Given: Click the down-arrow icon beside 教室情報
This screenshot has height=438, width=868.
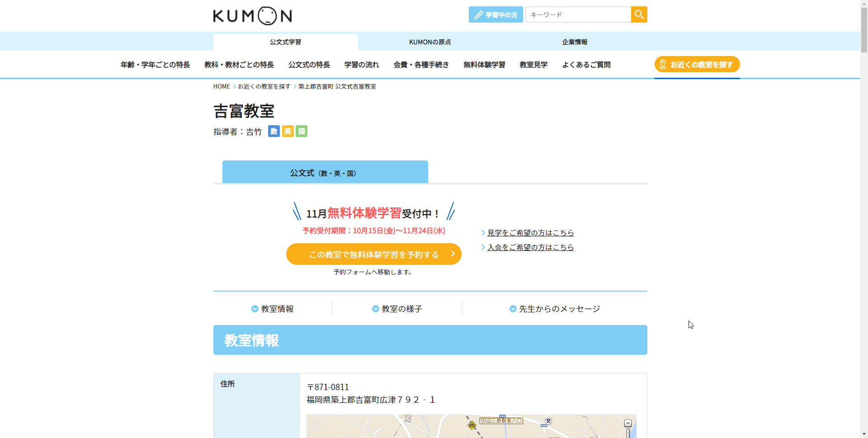Looking at the screenshot, I should (255, 309).
